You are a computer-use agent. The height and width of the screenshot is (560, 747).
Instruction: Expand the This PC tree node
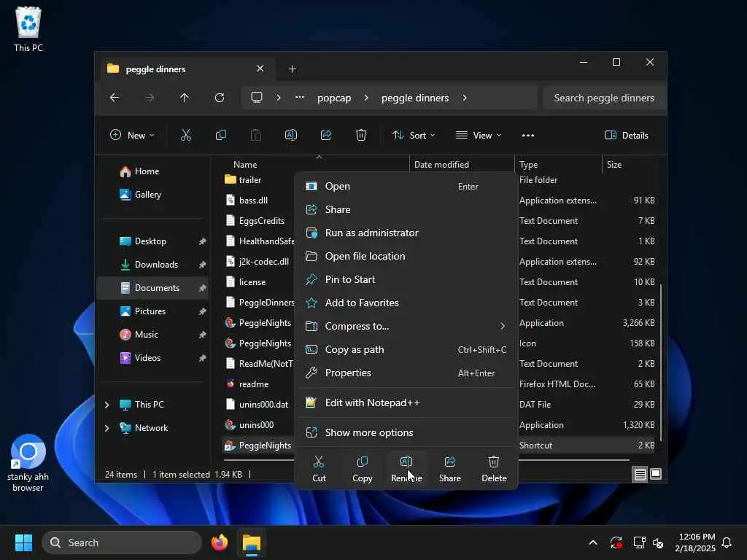107,405
